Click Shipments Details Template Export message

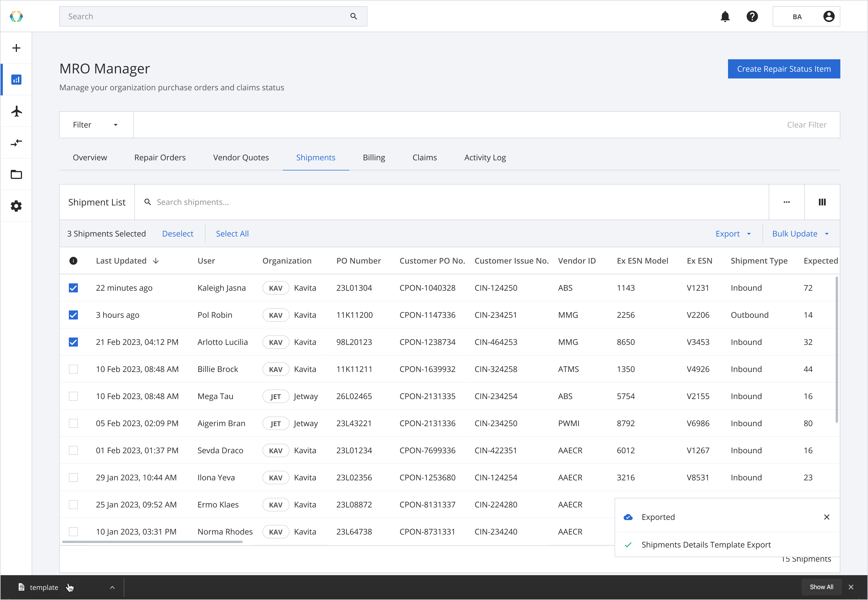(706, 545)
